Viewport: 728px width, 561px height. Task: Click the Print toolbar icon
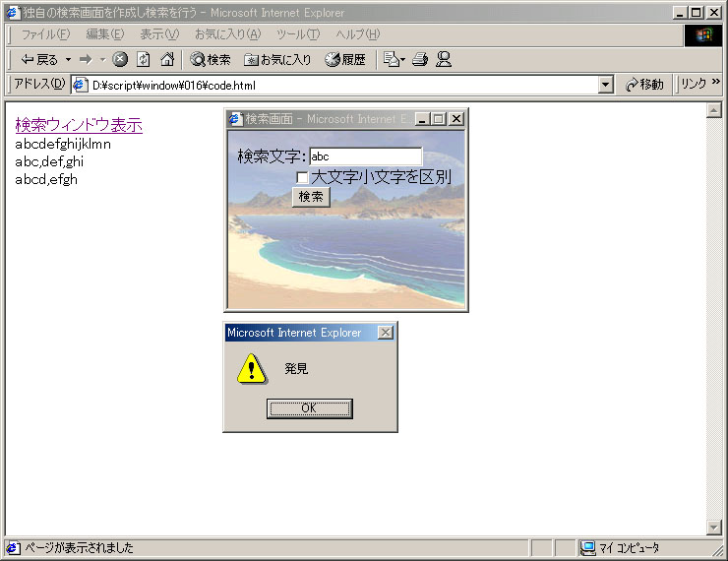click(x=420, y=59)
